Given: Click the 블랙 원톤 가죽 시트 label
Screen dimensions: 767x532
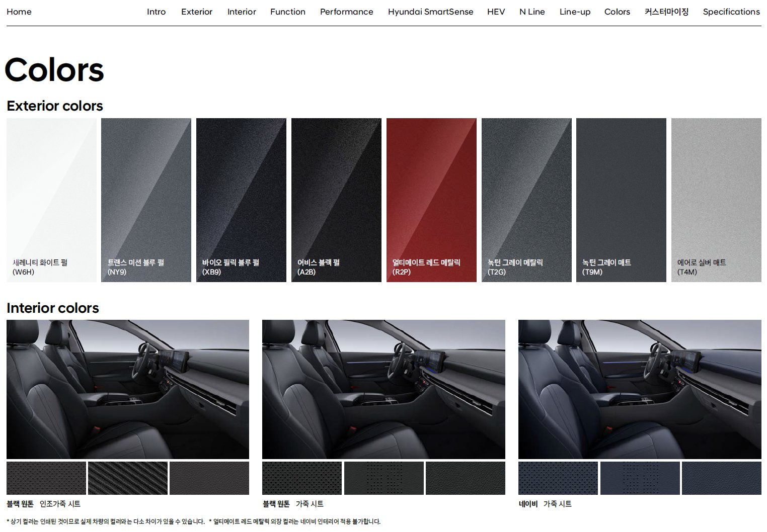Looking at the screenshot, I should pyautogui.click(x=293, y=504).
